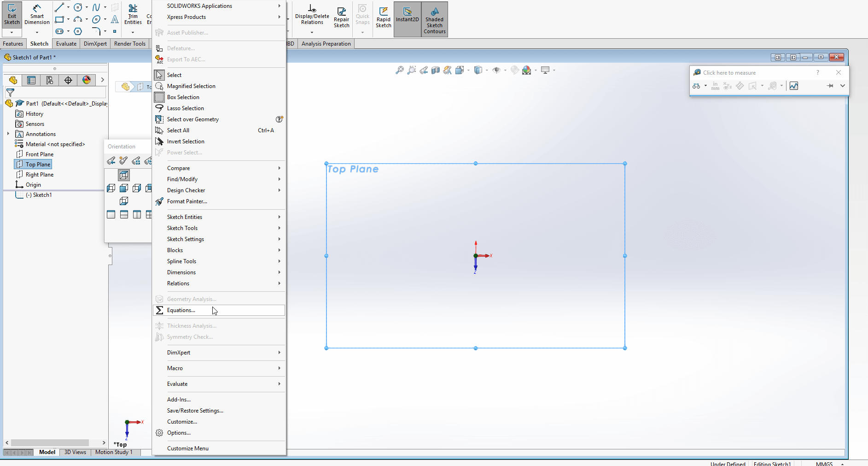Open the Analysis Preparation tab
The width and height of the screenshot is (868, 466).
[326, 44]
